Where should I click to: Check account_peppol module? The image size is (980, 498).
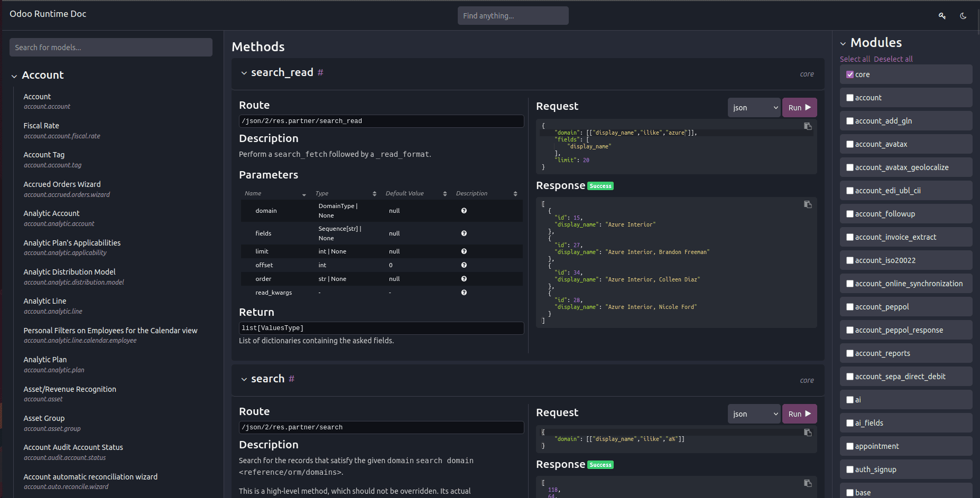pyautogui.click(x=850, y=307)
